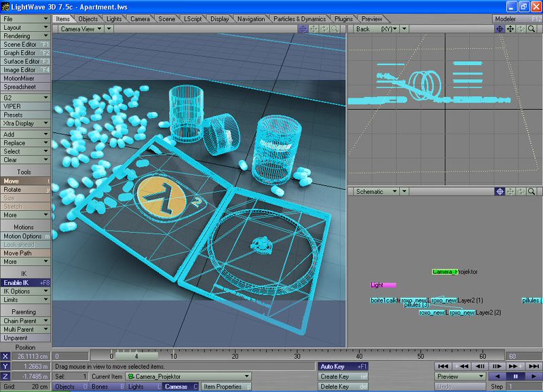Viewport: 543px width, 392px height.
Task: Open the Particles & Dynamics tab
Action: 299,19
